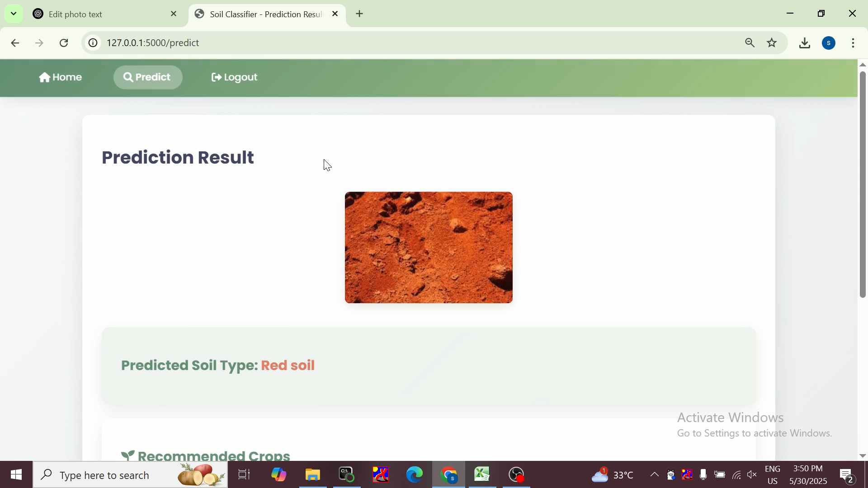Show hidden system tray icons

654,475
